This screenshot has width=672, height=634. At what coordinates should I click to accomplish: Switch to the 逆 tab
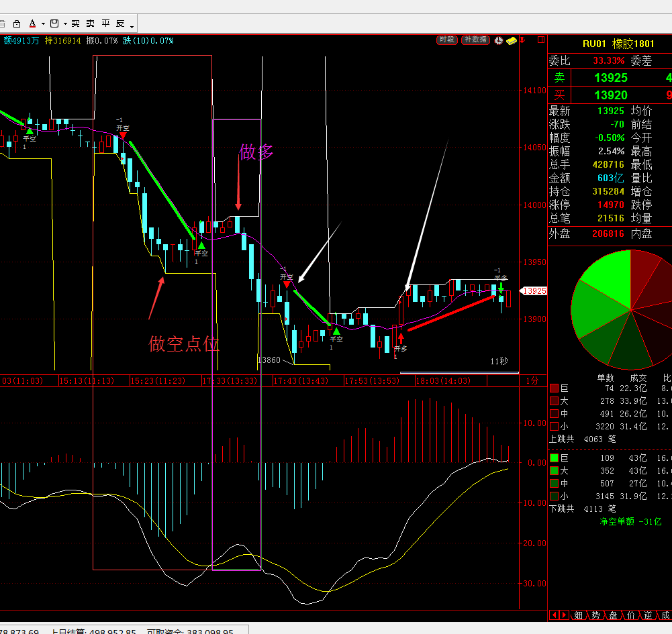click(x=648, y=616)
